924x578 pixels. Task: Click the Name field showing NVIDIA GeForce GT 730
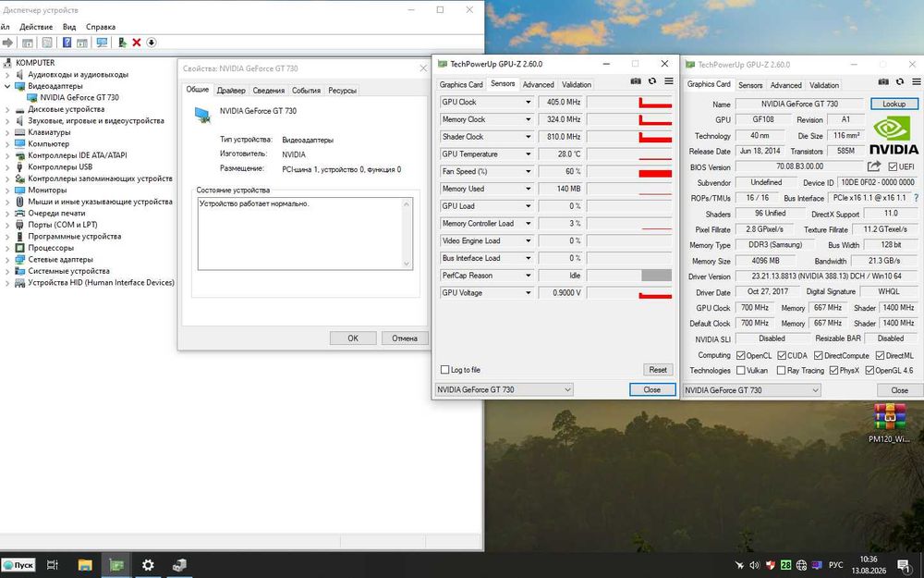pos(799,104)
